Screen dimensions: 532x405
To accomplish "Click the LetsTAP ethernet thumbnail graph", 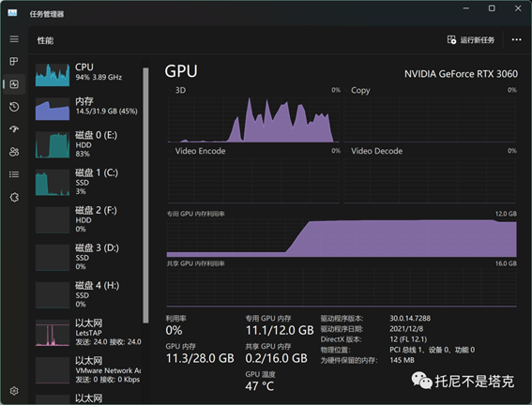I will click(53, 333).
